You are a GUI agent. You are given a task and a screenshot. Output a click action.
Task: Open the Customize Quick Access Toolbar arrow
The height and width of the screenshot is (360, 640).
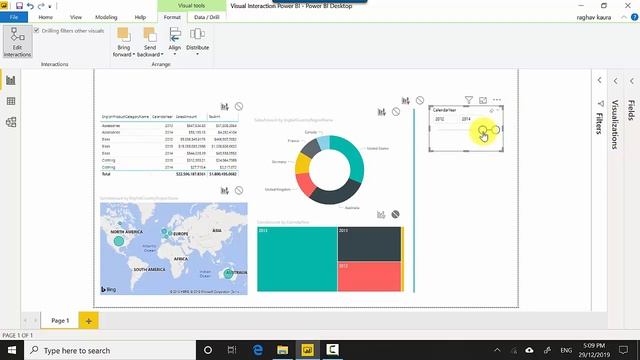coord(50,6)
